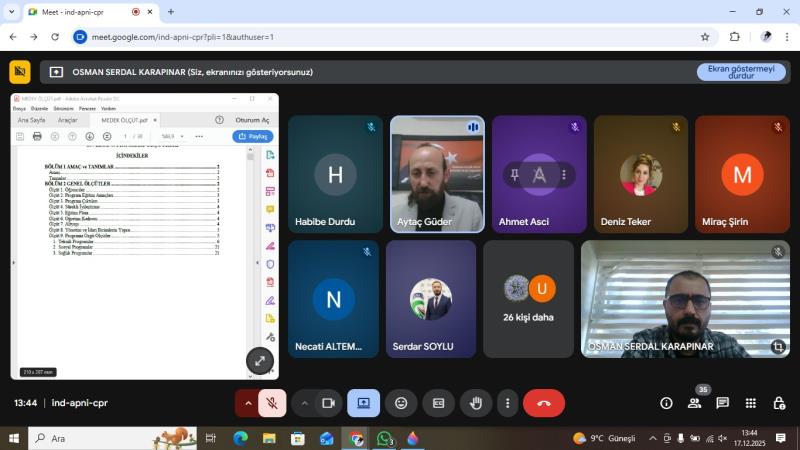This screenshot has width=800, height=450.
Task: Toggle the camera button
Action: coord(327,403)
